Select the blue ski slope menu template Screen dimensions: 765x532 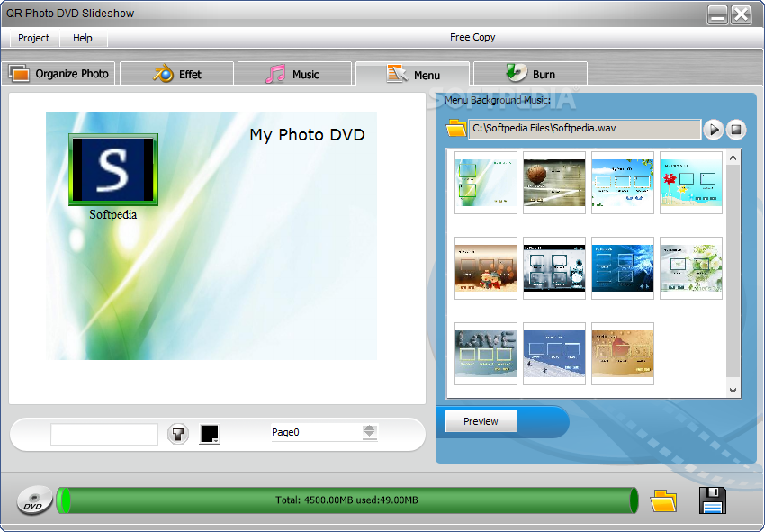(x=554, y=354)
